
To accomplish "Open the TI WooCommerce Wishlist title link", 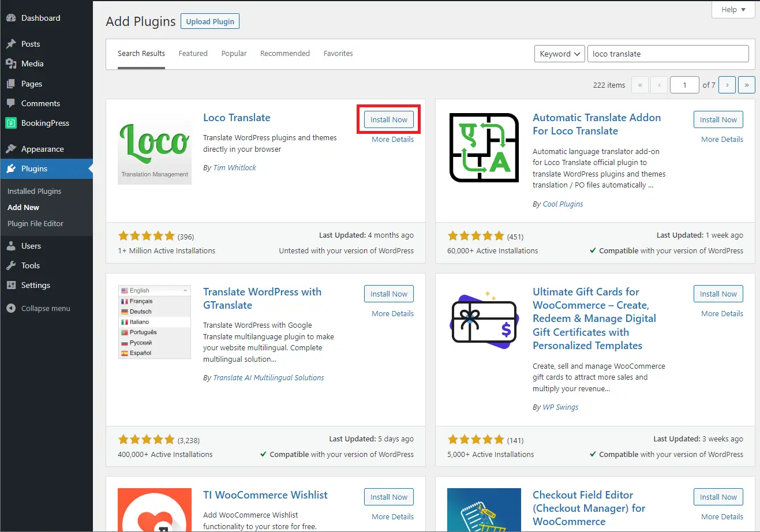I will [265, 495].
